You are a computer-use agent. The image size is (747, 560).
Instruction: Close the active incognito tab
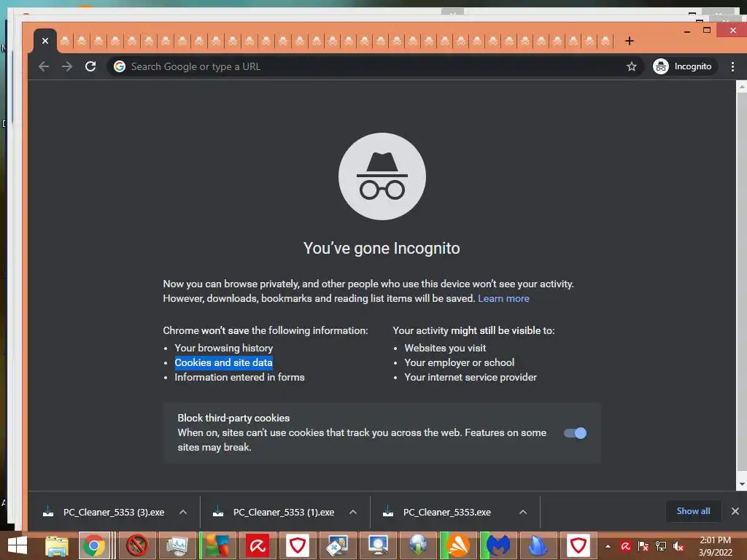[x=44, y=41]
